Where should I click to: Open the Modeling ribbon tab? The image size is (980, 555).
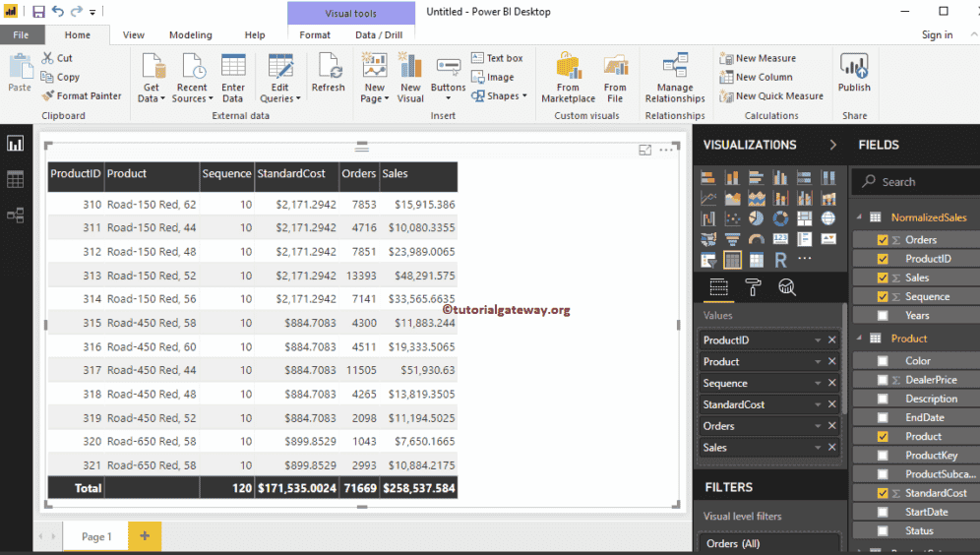[x=190, y=35]
